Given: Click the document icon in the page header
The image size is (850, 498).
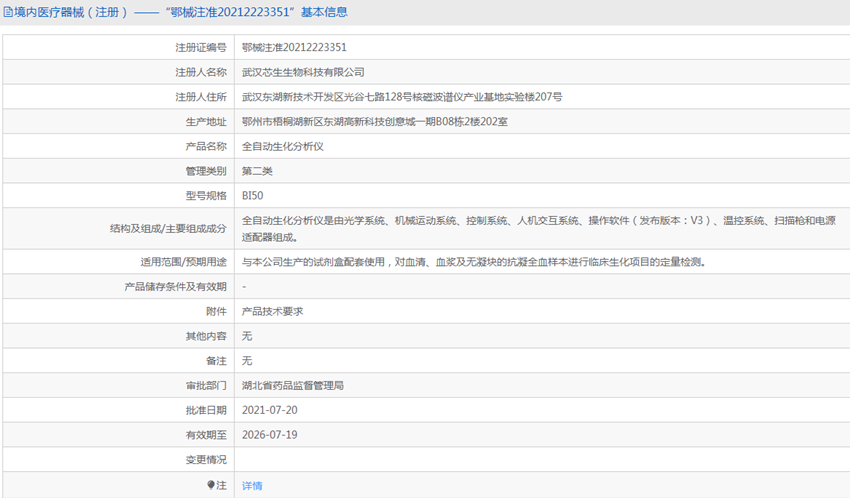Looking at the screenshot, I should coord(8,12).
